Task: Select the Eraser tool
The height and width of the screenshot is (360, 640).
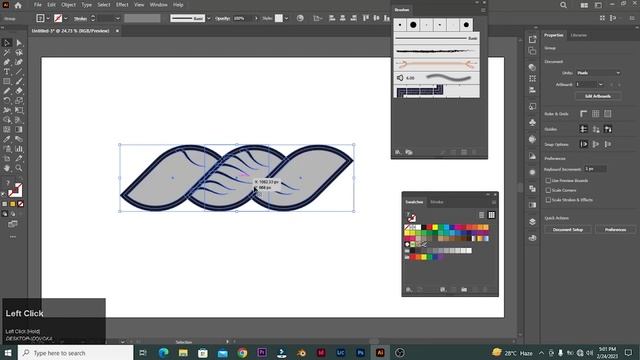Action: (x=19, y=91)
